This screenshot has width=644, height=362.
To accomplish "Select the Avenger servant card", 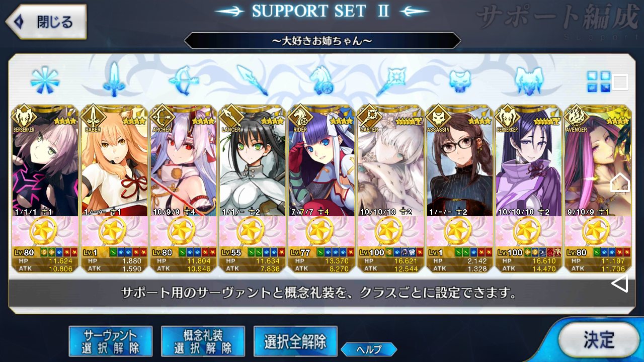I will [598, 189].
